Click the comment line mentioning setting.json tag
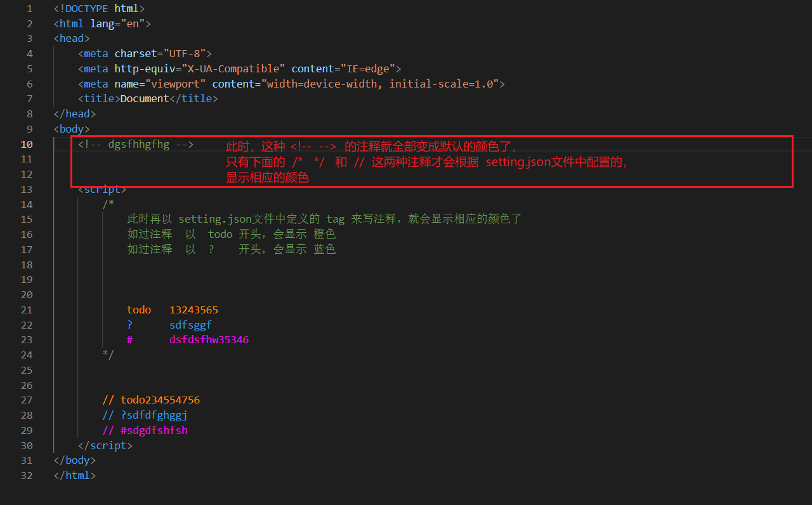This screenshot has height=505, width=812. click(324, 220)
